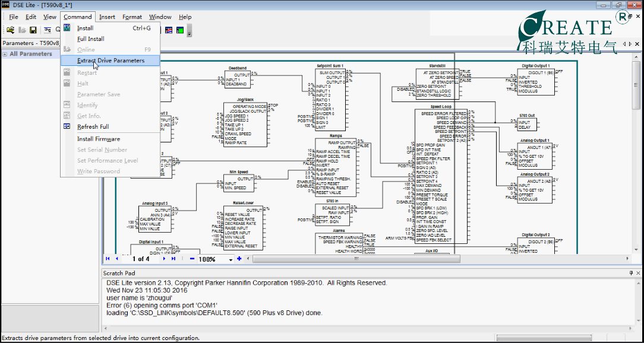Viewport: 644px width, 343px height.
Task: Click the DSE Lite version 2.13 line
Action: [247, 283]
